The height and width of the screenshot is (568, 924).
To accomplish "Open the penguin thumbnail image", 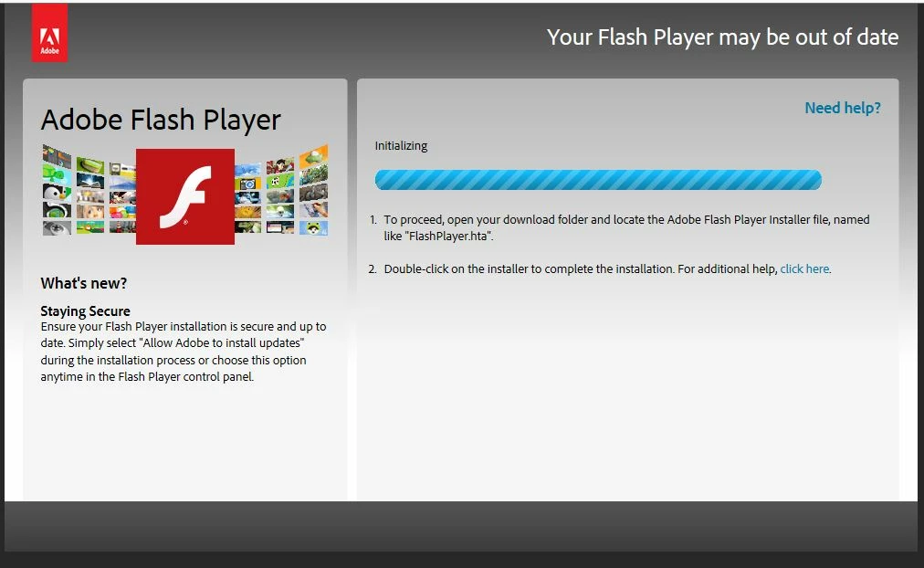I will click(x=58, y=194).
